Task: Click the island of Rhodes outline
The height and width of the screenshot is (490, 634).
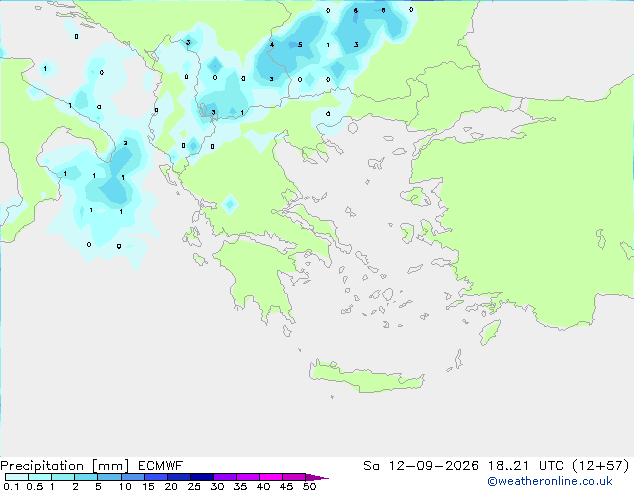Action: [x=490, y=332]
